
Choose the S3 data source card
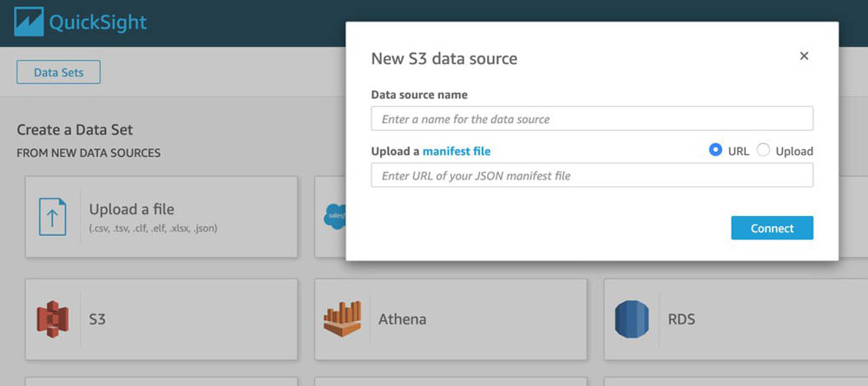(x=161, y=319)
